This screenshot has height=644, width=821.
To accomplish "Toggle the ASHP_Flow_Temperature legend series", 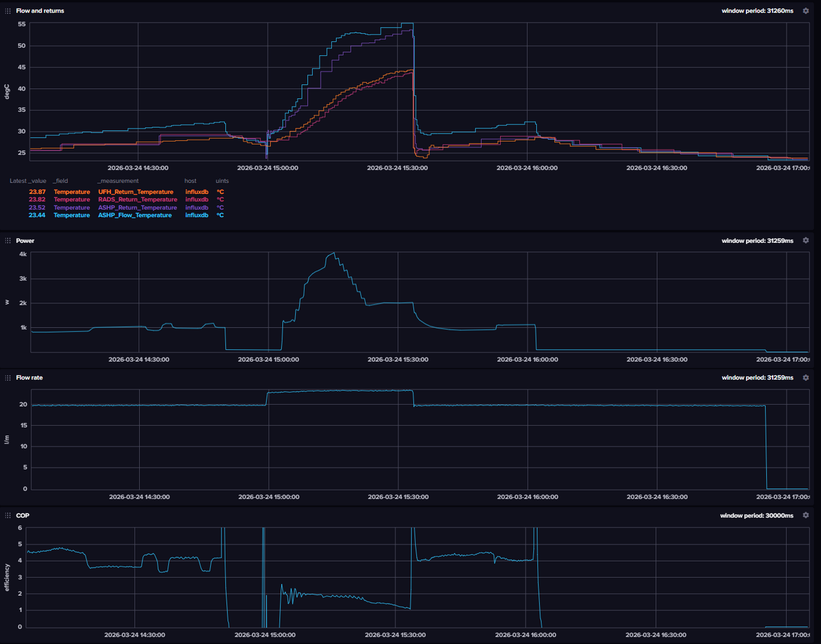I will coord(135,215).
